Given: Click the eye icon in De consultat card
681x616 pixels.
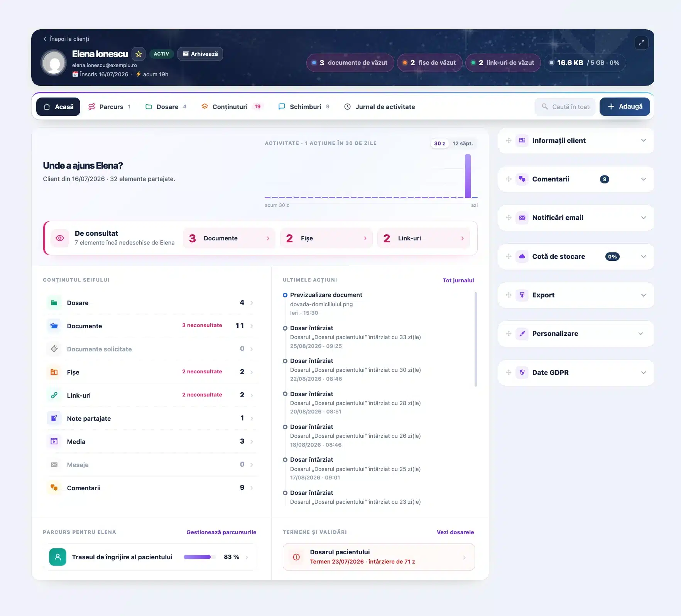Looking at the screenshot, I should click(x=60, y=238).
